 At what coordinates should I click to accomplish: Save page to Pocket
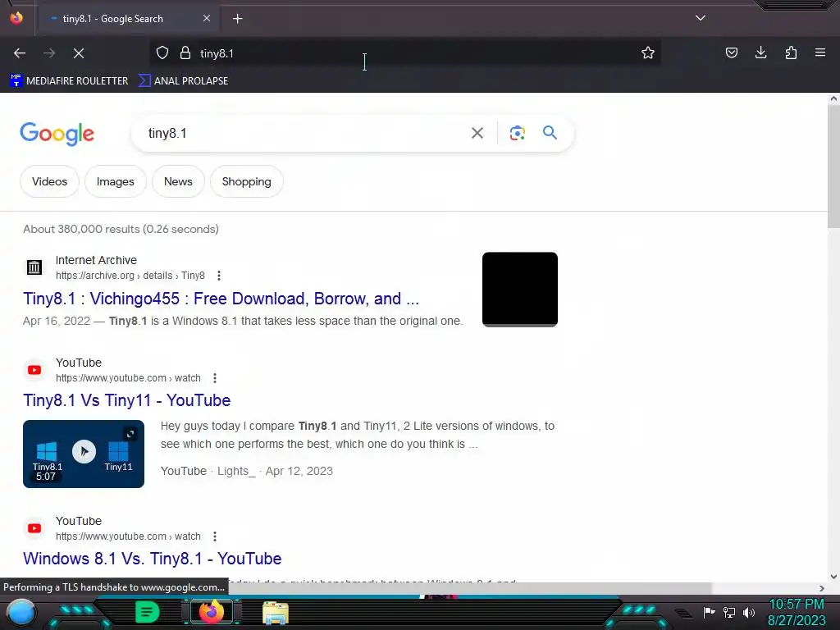coord(731,53)
